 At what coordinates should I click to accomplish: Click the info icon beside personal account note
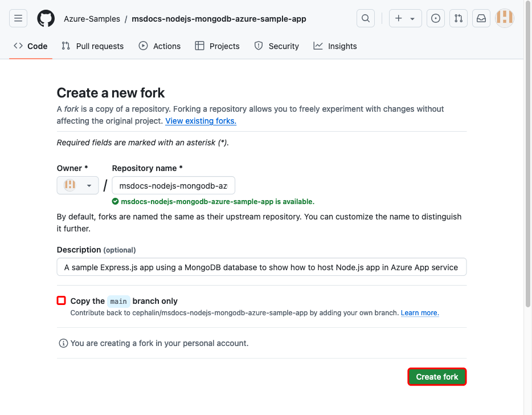63,343
